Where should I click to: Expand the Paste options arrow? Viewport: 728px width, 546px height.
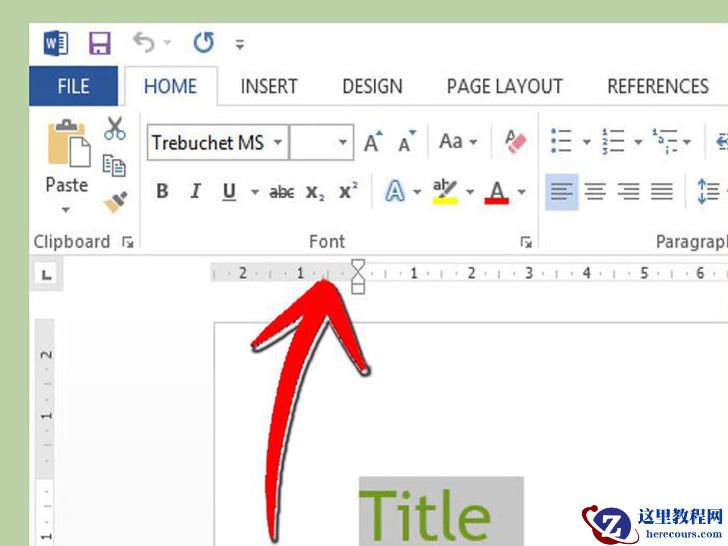pyautogui.click(x=66, y=209)
